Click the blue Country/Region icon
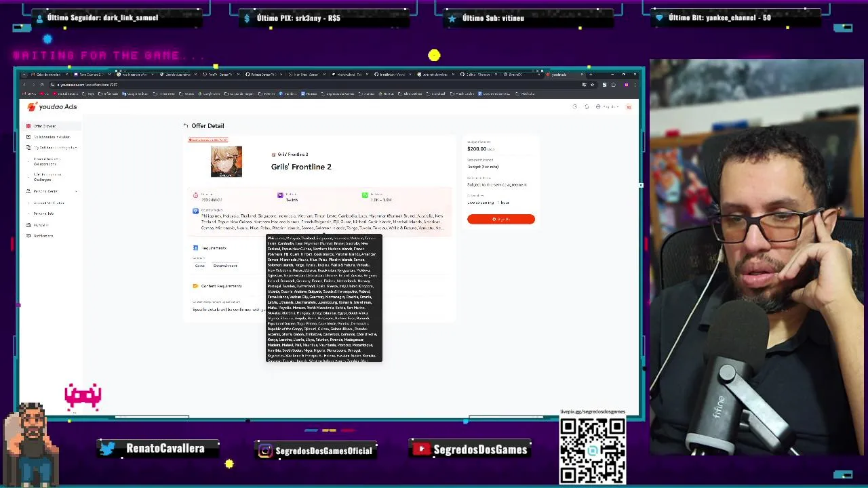868x488 pixels. coord(195,211)
